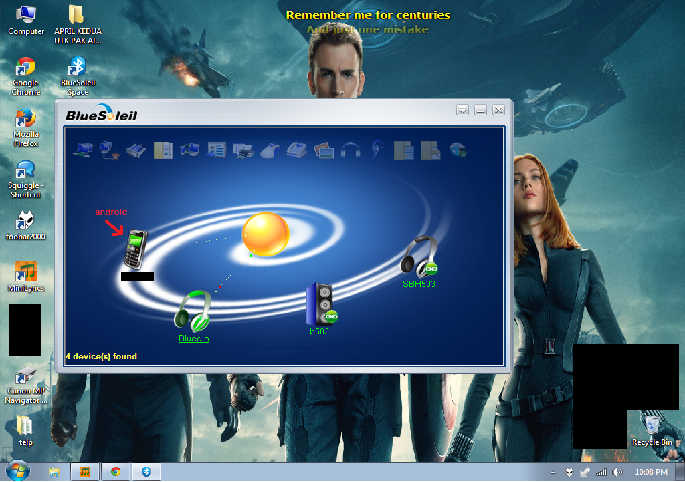685x482 pixels.
Task: Click the Serial Port service icon
Action: (136, 151)
